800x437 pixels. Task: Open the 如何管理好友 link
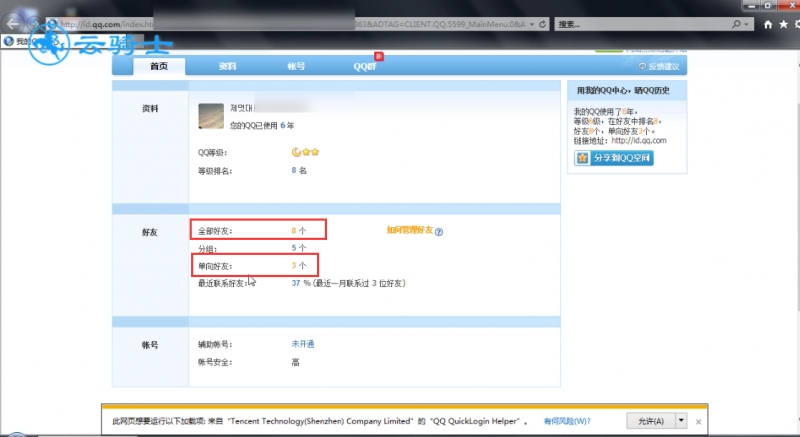(410, 230)
